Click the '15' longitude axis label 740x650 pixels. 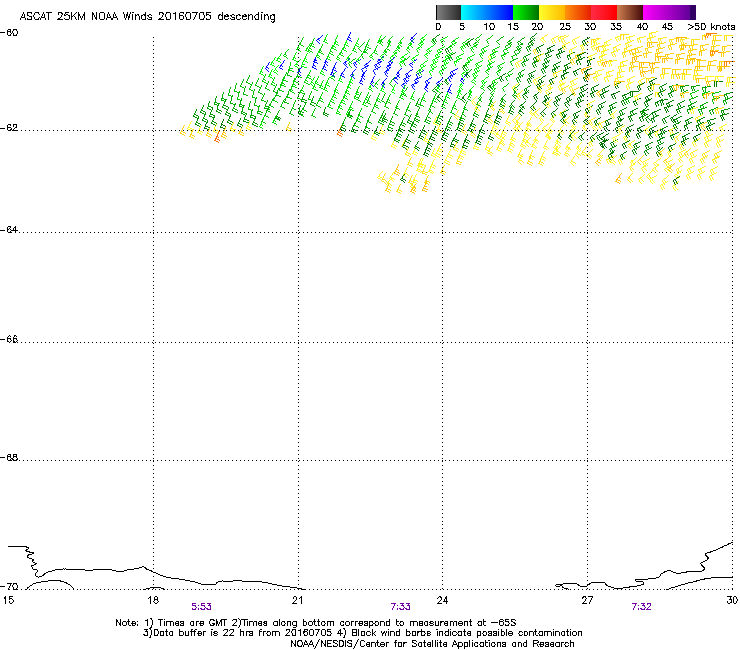pyautogui.click(x=8, y=600)
